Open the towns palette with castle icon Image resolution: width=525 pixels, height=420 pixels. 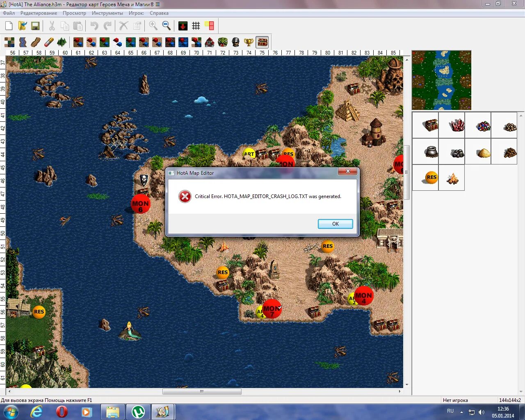click(x=210, y=42)
